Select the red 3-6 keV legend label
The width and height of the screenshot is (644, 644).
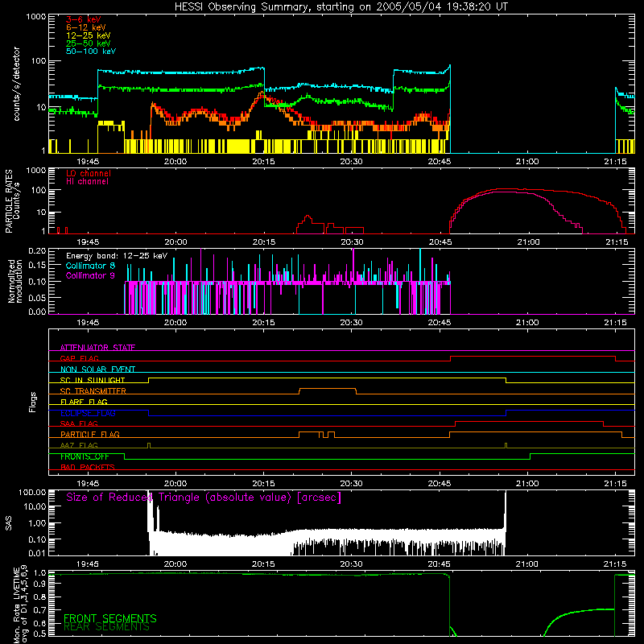point(84,19)
